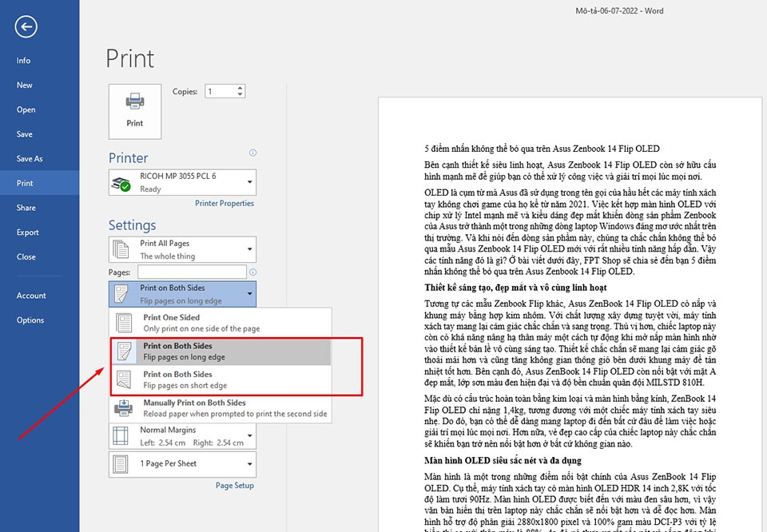Screen dimensions: 767x532
Task: Click the Normal Margins icon
Action: point(121,436)
